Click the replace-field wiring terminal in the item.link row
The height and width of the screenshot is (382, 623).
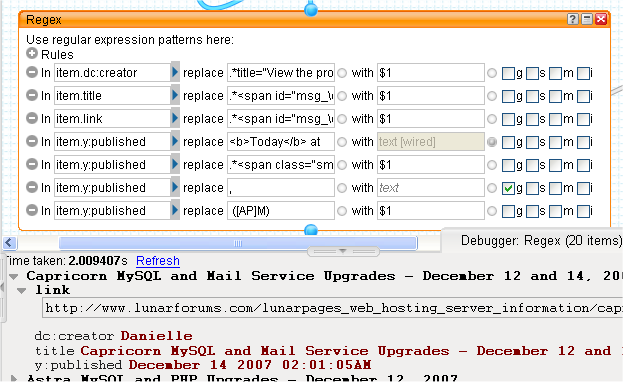(342, 119)
